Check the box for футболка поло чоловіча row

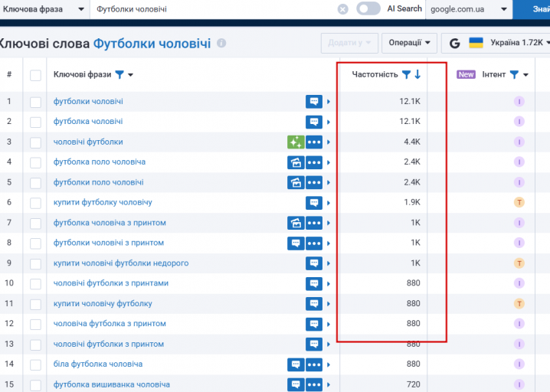click(x=35, y=162)
